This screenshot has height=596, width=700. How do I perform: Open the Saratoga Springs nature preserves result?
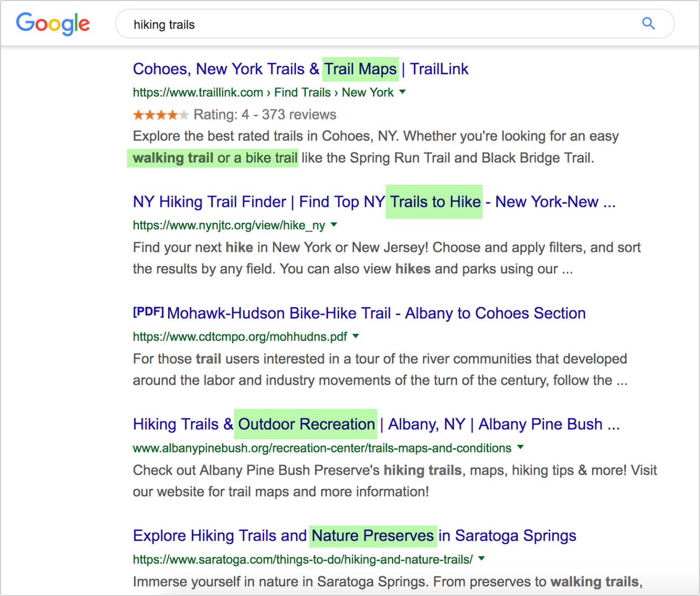point(354,535)
